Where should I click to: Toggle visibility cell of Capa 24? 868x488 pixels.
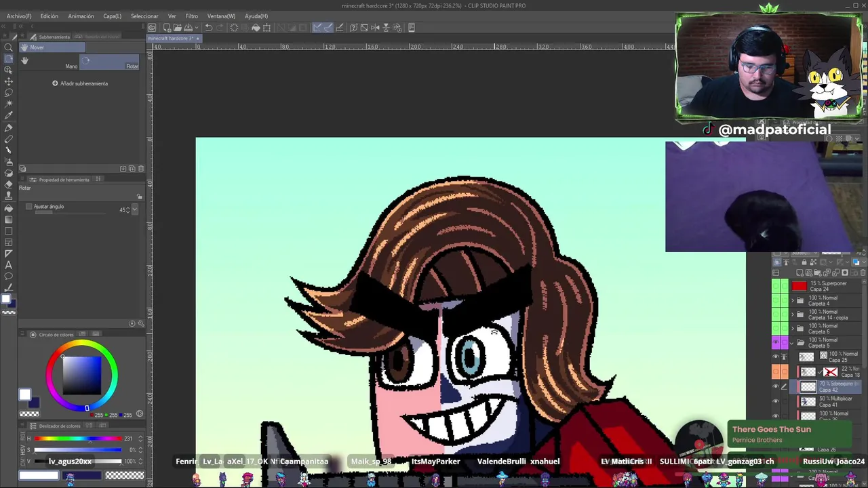(x=776, y=286)
